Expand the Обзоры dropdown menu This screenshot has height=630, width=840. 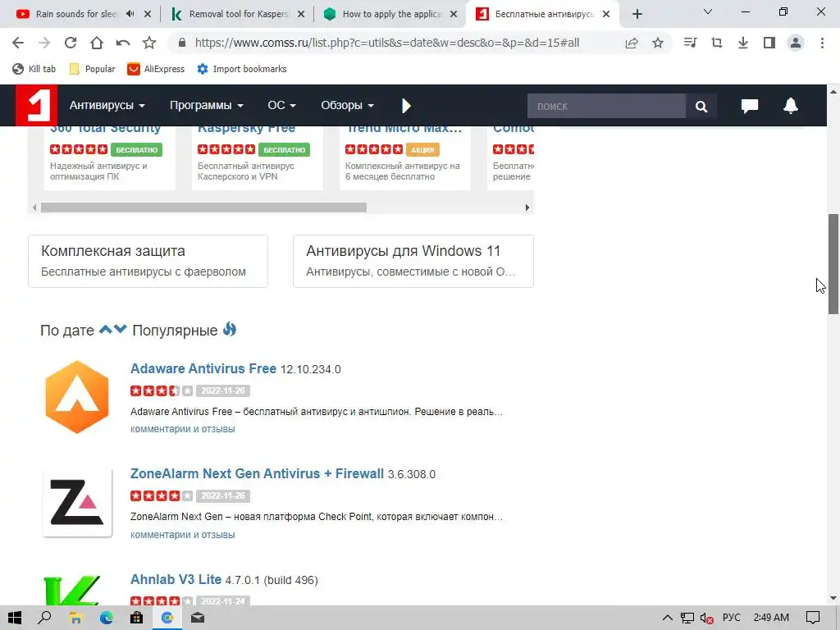[347, 106]
